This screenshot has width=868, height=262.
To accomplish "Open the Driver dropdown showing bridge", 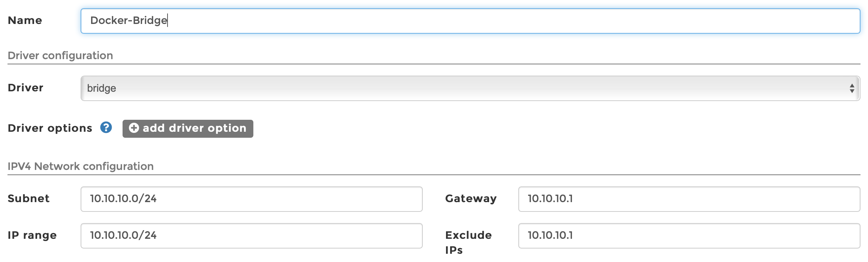I will pos(470,88).
